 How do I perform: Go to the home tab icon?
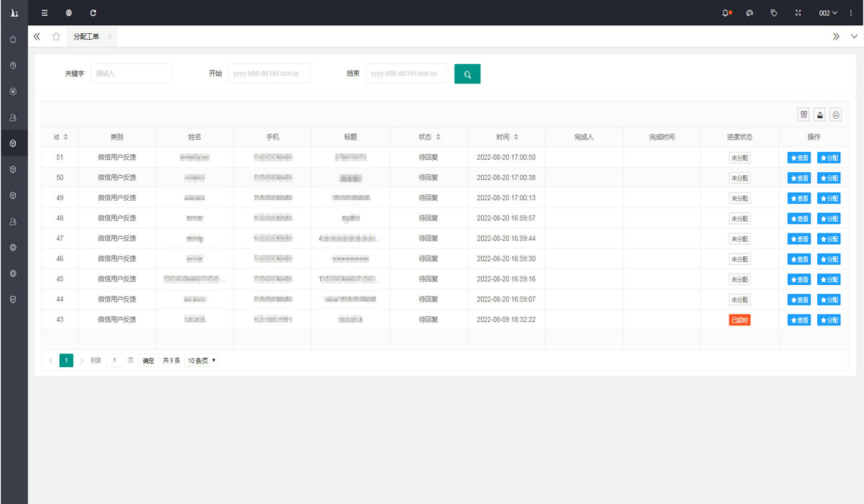(56, 37)
